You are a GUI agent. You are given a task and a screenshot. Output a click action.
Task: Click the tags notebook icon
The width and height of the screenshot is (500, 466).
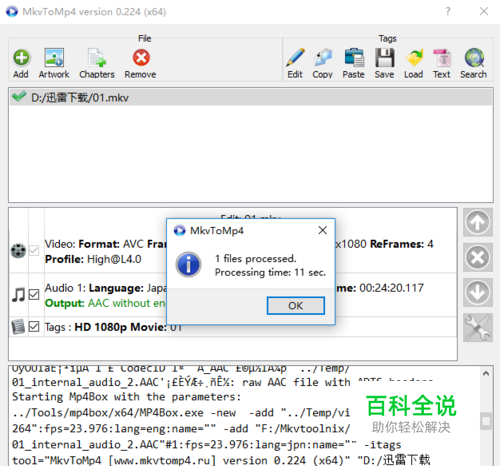18,327
